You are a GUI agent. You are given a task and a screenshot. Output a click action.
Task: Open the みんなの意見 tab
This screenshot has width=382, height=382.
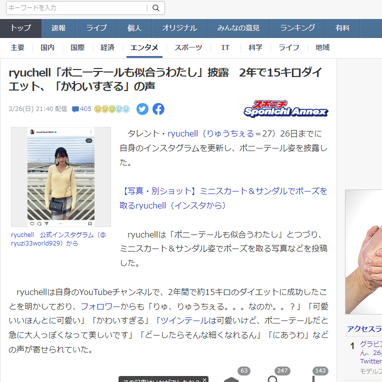click(x=238, y=28)
